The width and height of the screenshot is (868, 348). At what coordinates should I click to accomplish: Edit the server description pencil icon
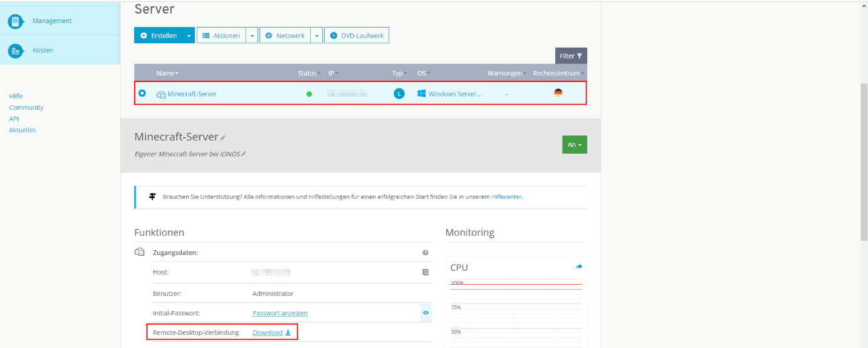244,154
